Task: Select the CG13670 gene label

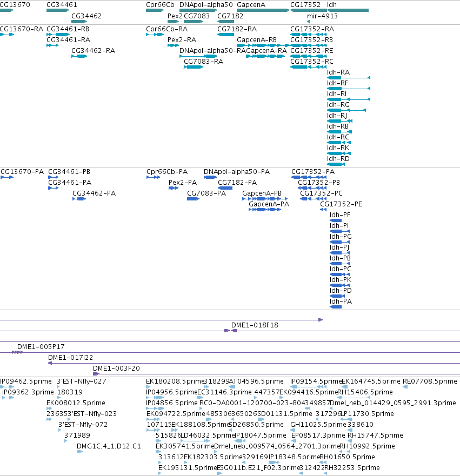Action: 15,5
